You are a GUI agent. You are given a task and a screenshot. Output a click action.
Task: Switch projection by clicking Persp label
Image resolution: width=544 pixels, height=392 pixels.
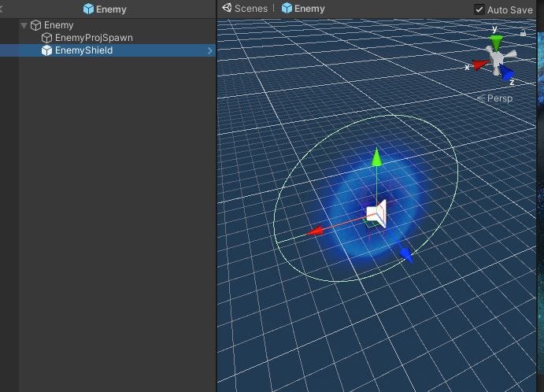(500, 98)
